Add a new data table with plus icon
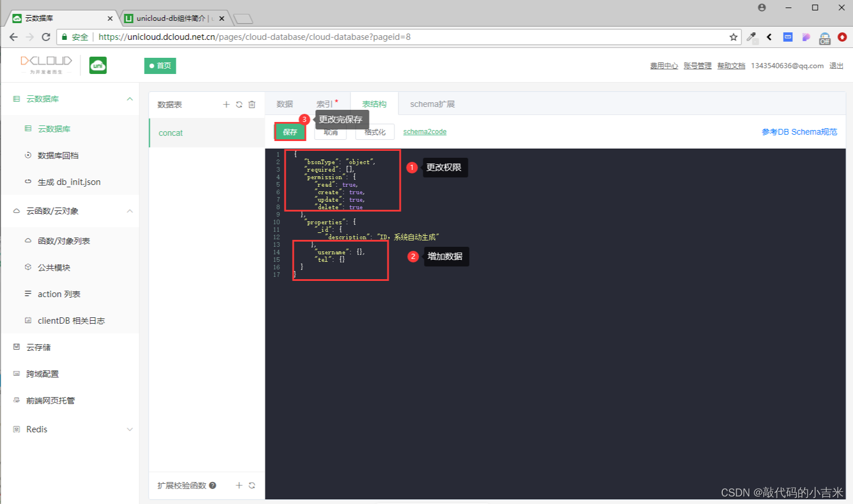Image resolution: width=853 pixels, height=504 pixels. point(226,105)
